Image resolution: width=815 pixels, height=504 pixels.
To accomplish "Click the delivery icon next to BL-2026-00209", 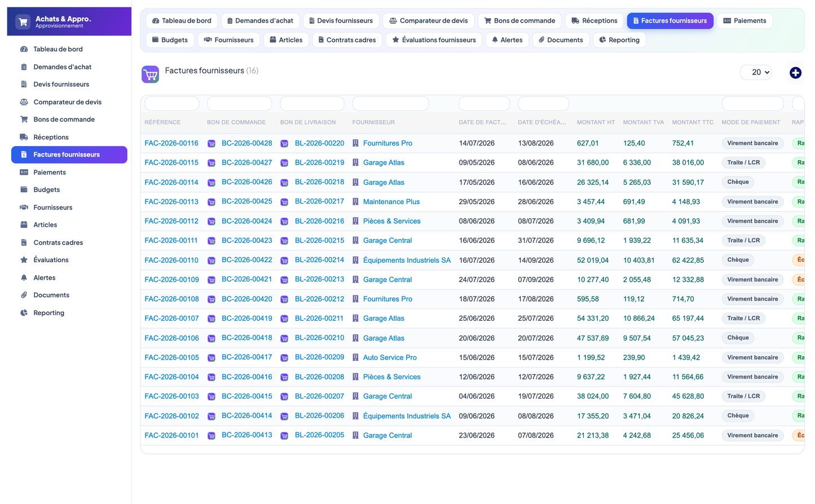I will (284, 358).
